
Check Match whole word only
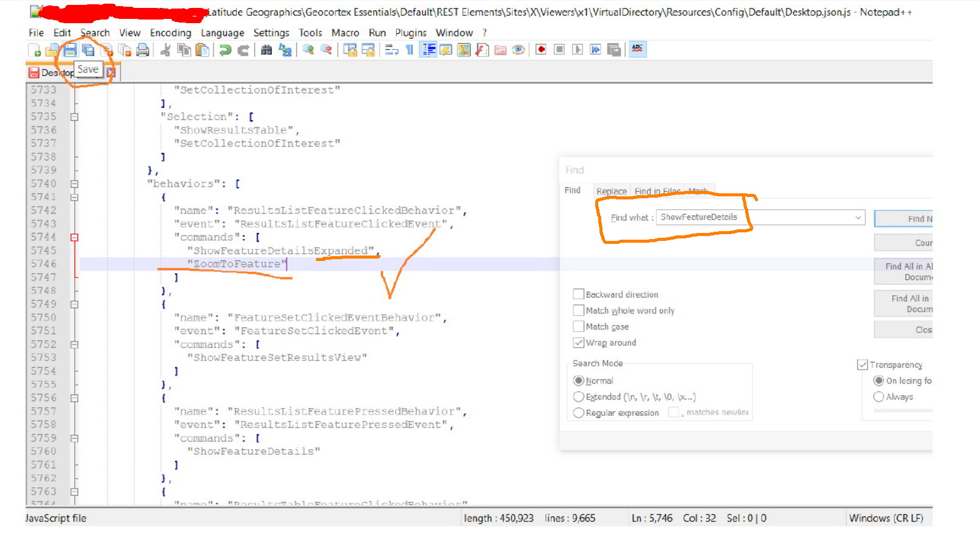tap(579, 310)
